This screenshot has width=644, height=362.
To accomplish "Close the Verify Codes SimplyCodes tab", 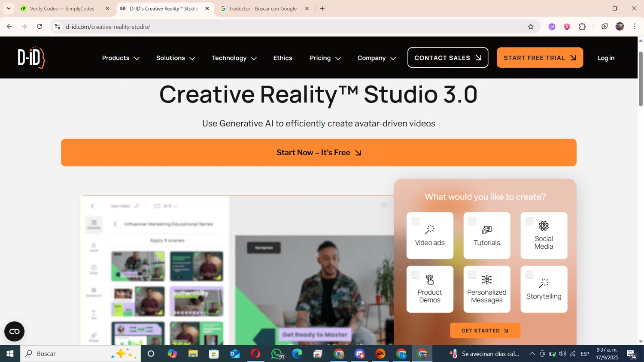I will coord(107,9).
